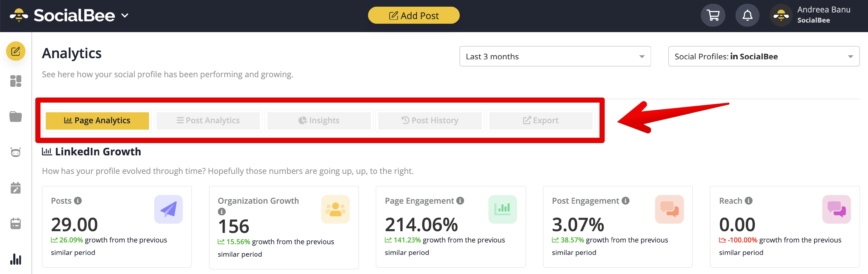Open the shopping cart icon
Screen dimensions: 868x274
point(713,15)
